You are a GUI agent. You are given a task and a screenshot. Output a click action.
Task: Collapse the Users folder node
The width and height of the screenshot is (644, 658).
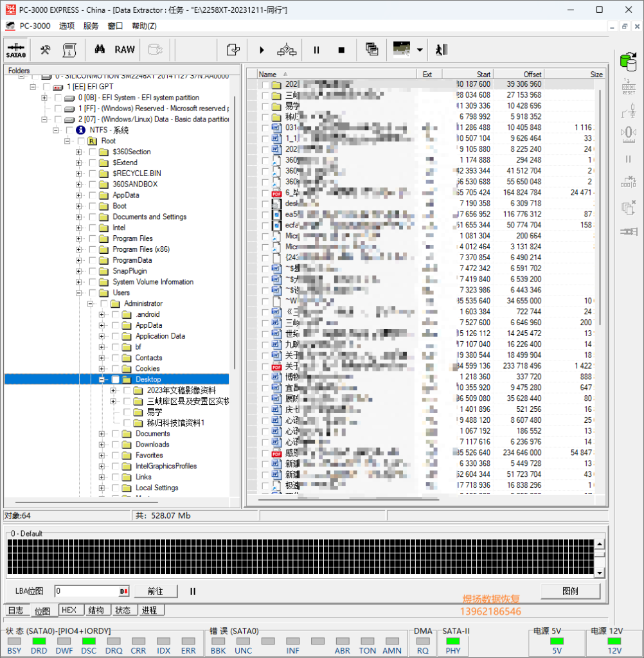pyautogui.click(x=78, y=293)
